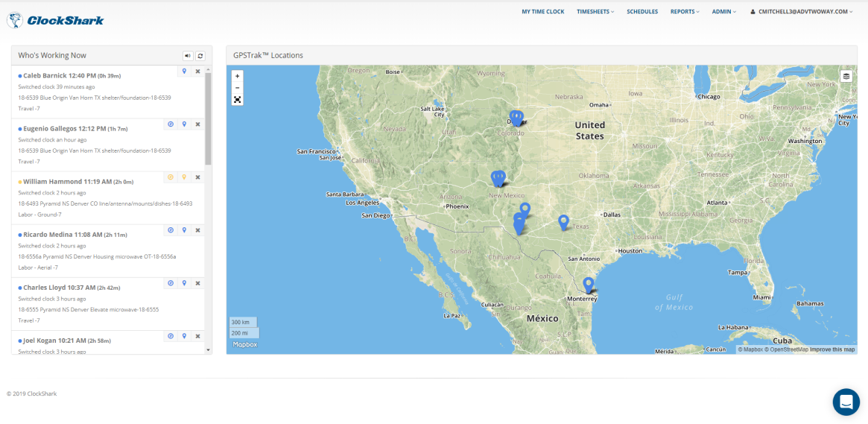Image resolution: width=868 pixels, height=424 pixels.
Task: Click the Mapbox logo on the map
Action: 244,344
